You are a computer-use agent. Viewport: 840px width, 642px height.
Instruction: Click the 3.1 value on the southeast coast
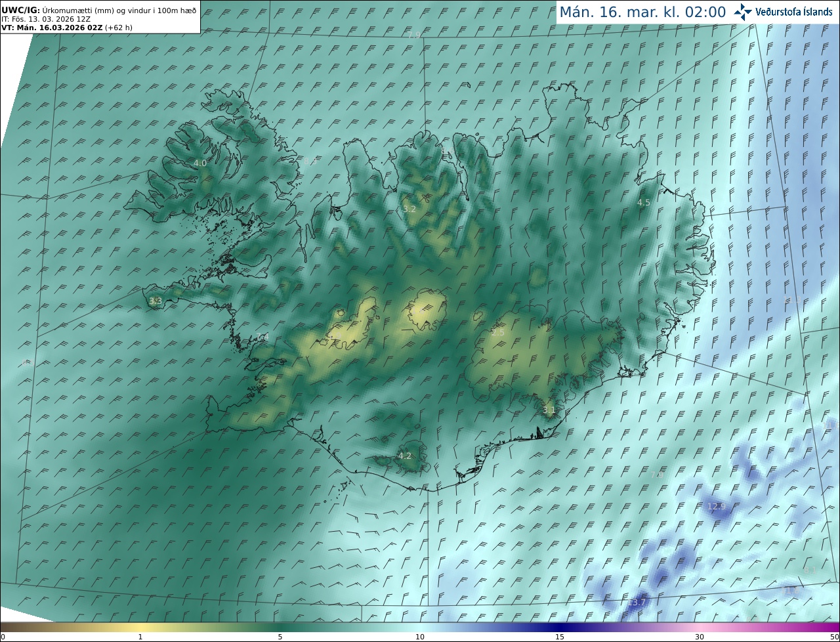pyautogui.click(x=549, y=410)
